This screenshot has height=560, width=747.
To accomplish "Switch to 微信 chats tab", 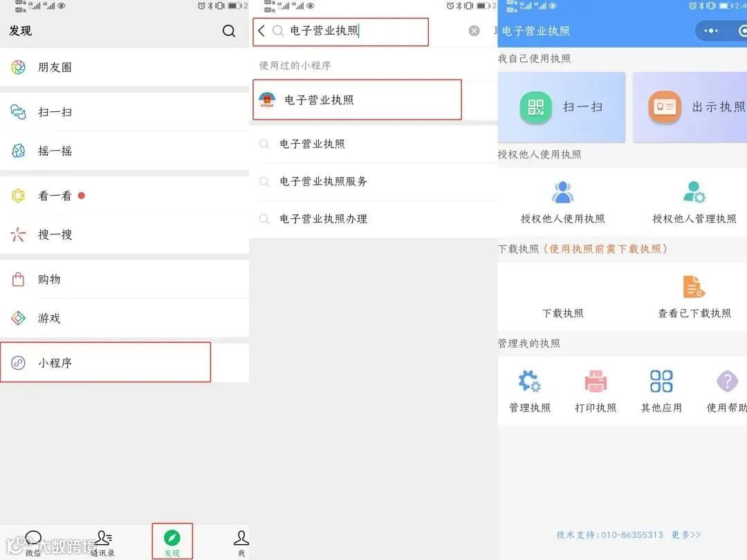I will (33, 543).
